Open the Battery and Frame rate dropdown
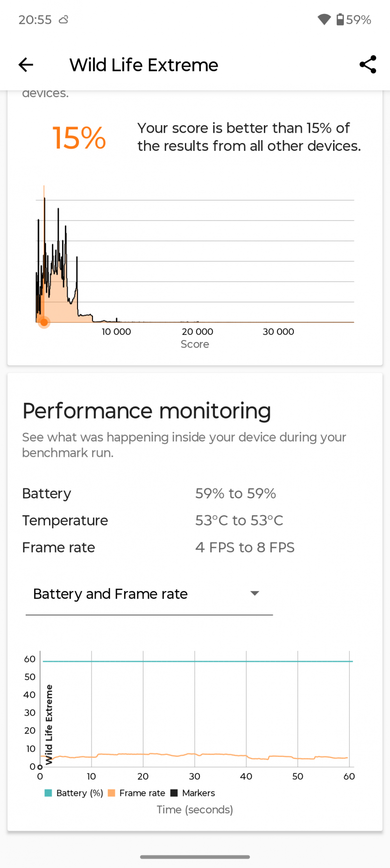This screenshot has height=868, width=390. (x=110, y=594)
